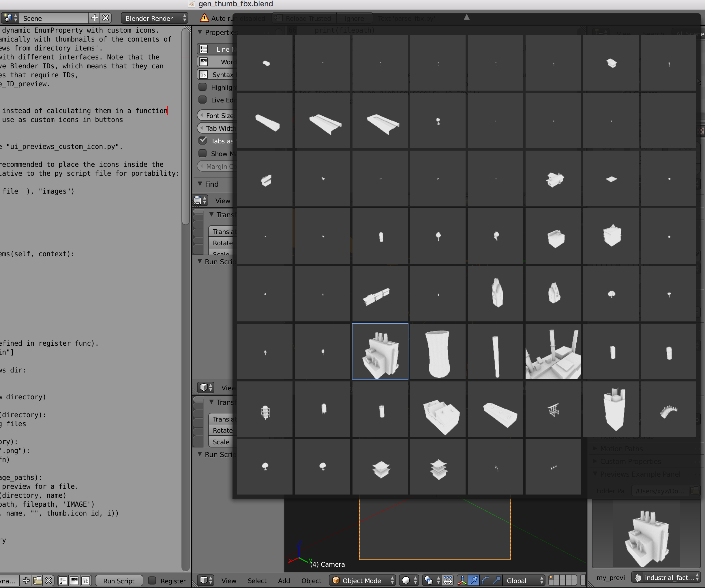Select the cooling tower thumbnail
The height and width of the screenshot is (588, 705).
(438, 352)
